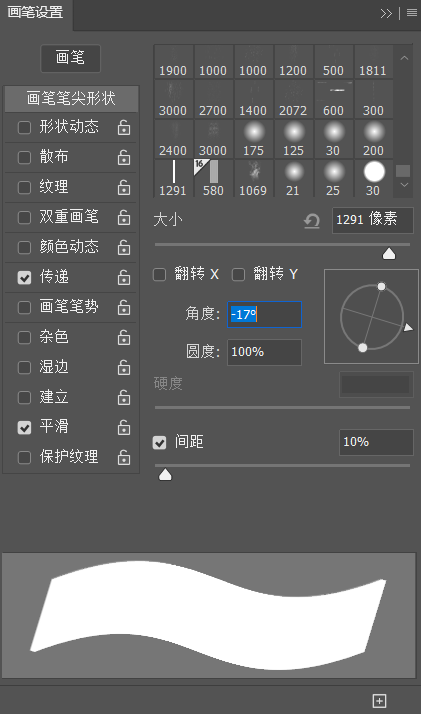Viewport: 421px width, 714px height.
Task: Click the 间距 spacing input field
Action: coord(376,442)
